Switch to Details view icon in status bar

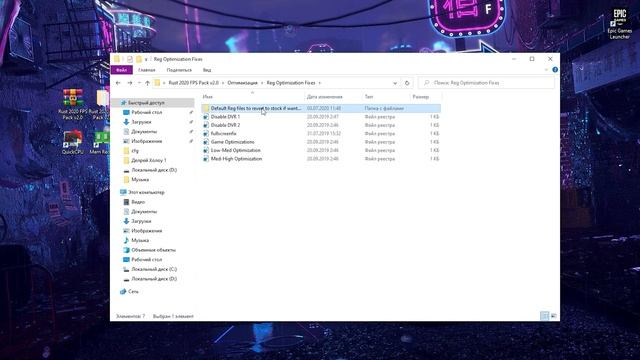tap(544, 316)
